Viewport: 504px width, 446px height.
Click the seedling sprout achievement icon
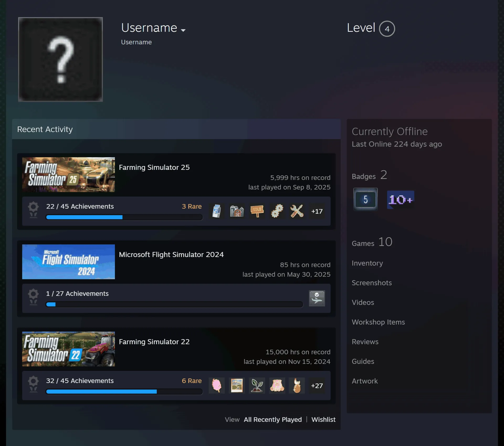[257, 385]
